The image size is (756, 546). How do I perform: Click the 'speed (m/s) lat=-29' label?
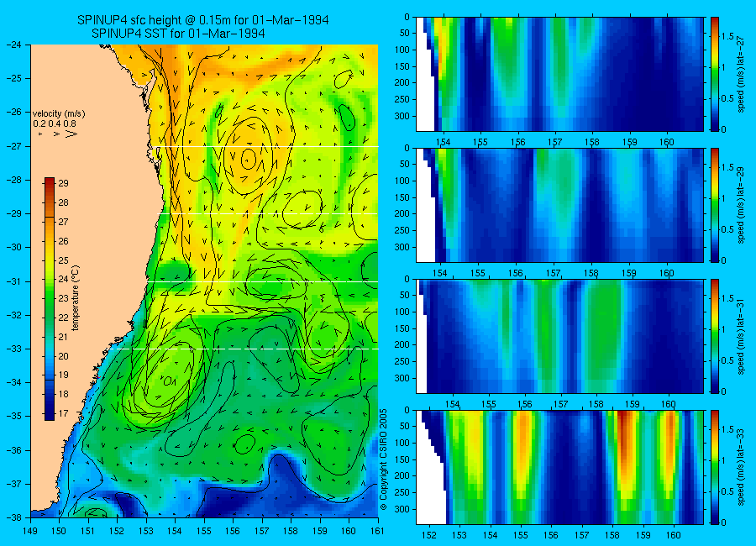[742, 206]
